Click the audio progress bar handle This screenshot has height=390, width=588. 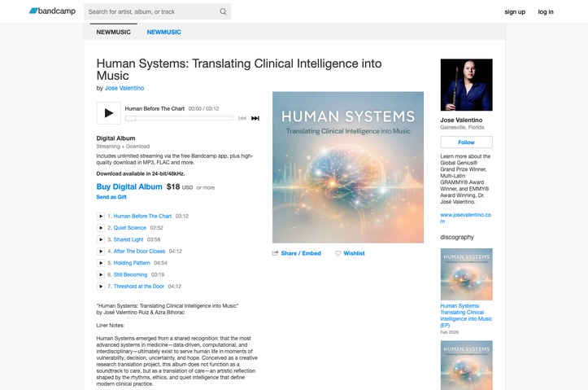click(x=130, y=118)
